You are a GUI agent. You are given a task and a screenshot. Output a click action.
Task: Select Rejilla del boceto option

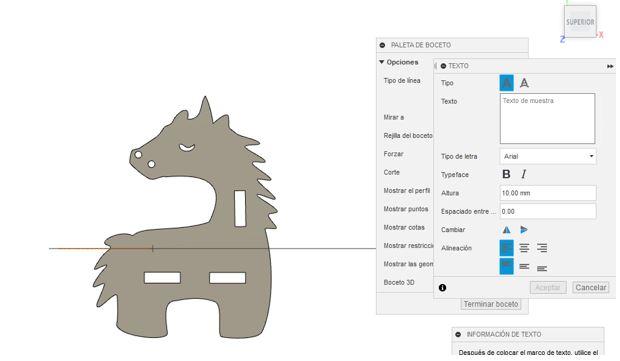point(408,136)
